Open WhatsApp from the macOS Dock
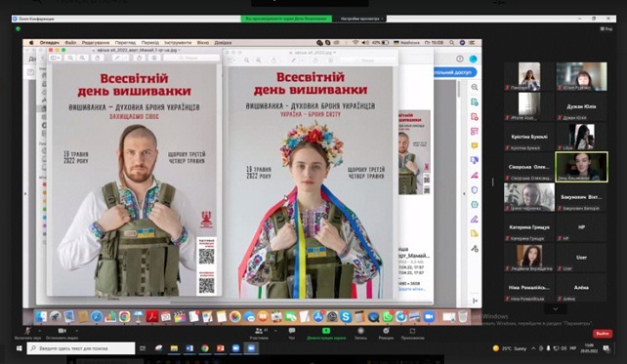This screenshot has width=627, height=364. [387, 317]
